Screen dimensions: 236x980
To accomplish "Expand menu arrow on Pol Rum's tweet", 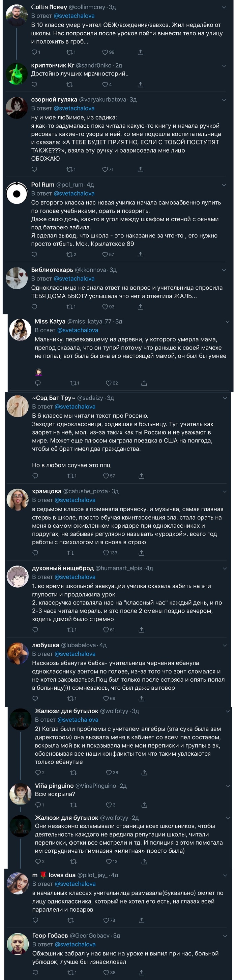I will click(224, 185).
